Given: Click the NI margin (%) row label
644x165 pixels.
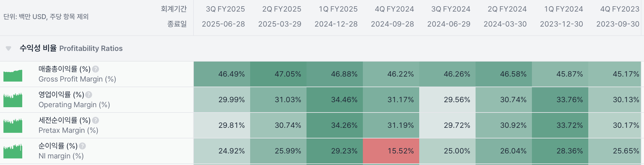Looking at the screenshot, I should coord(61,156).
